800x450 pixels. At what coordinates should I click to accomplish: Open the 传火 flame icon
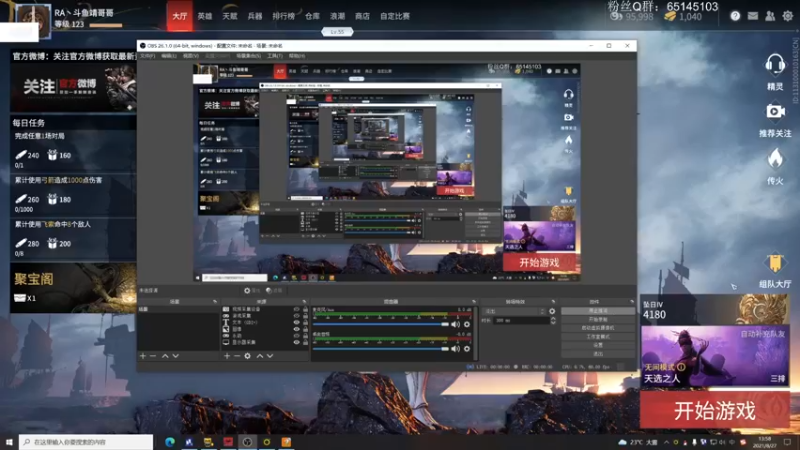pyautogui.click(x=774, y=159)
